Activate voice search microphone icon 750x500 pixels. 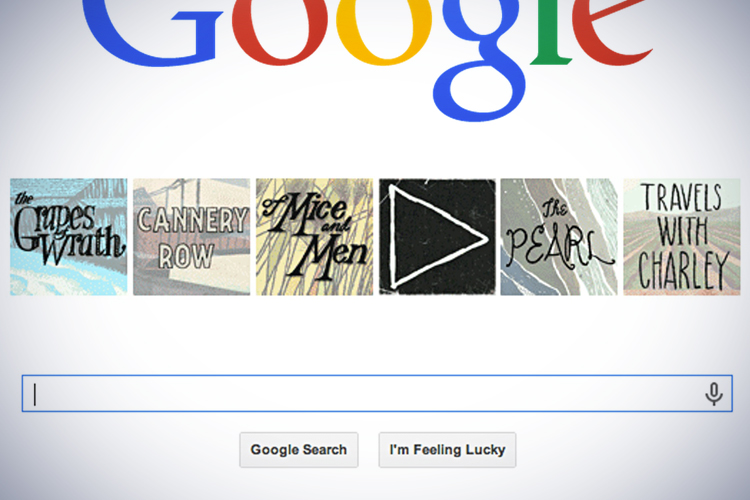pyautogui.click(x=714, y=394)
